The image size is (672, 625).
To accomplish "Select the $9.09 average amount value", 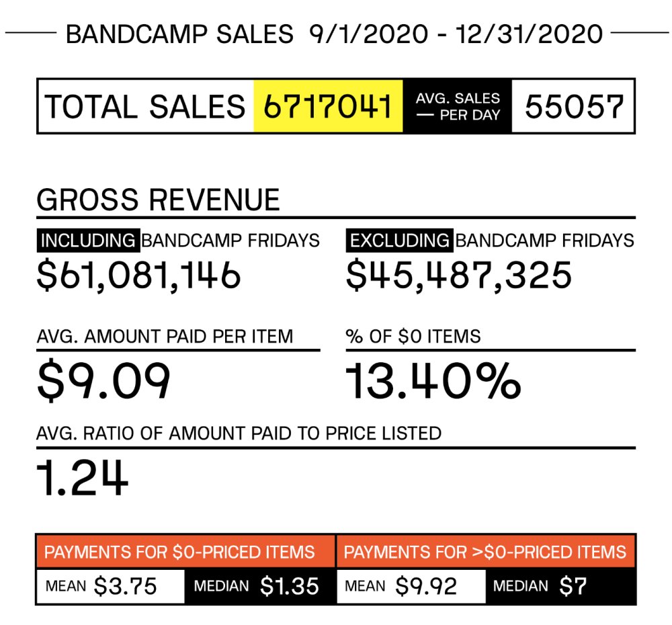I will click(103, 380).
